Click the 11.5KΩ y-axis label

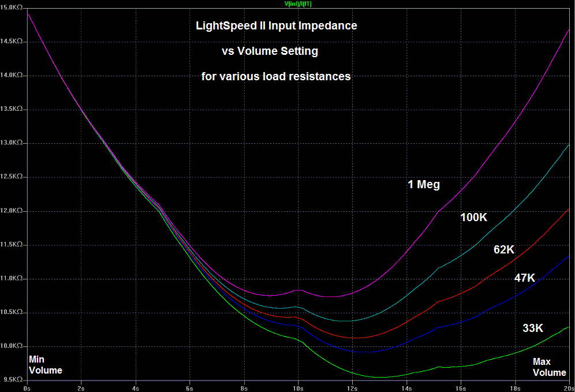pyautogui.click(x=12, y=245)
